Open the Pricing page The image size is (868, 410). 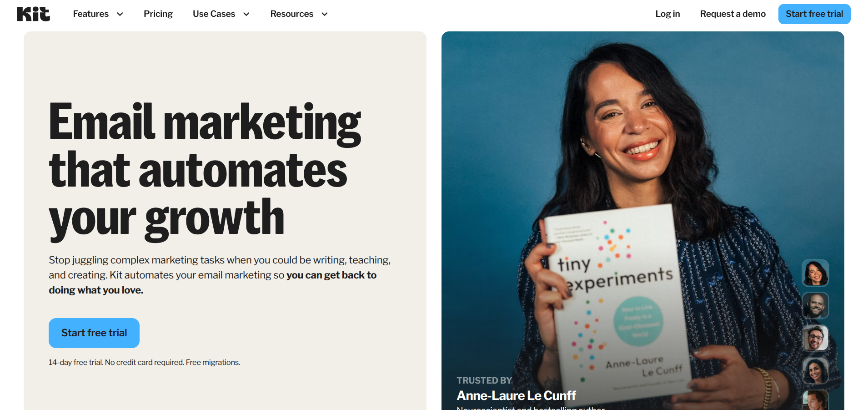(158, 14)
